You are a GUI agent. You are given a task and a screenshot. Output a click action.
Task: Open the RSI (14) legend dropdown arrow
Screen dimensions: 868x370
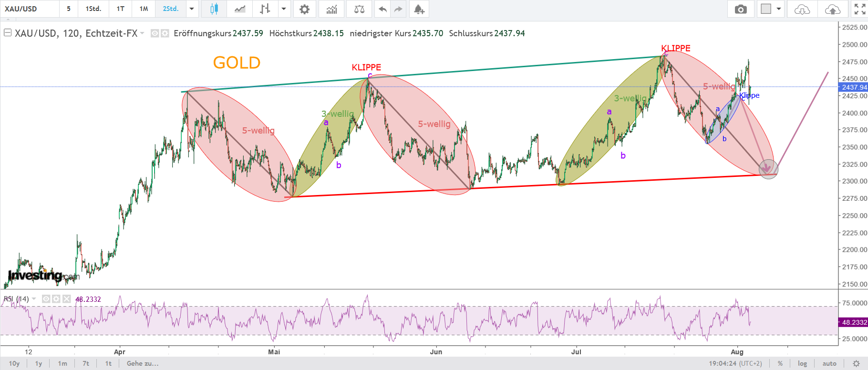(34, 299)
